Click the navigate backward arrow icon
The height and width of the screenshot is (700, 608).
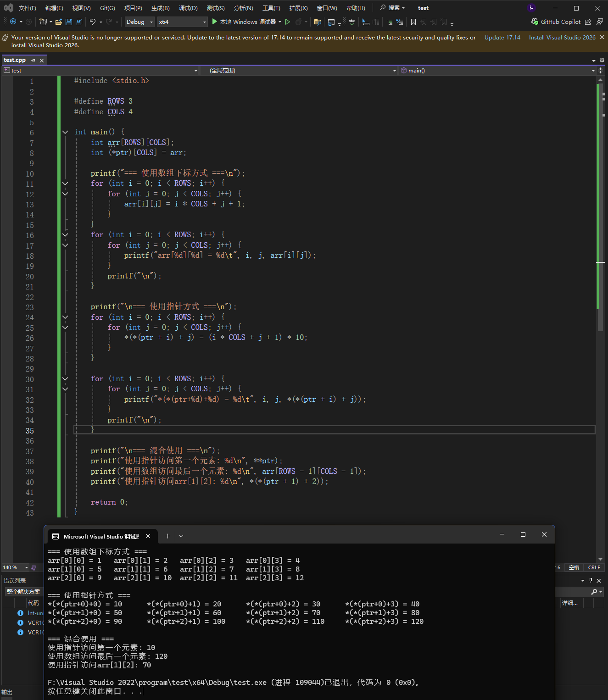click(13, 22)
